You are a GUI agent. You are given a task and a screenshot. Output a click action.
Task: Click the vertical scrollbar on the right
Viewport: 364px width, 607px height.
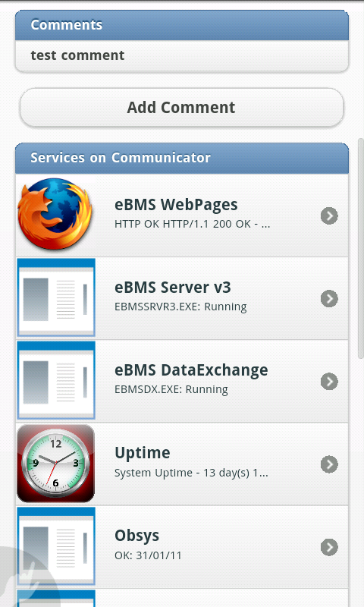point(360,248)
